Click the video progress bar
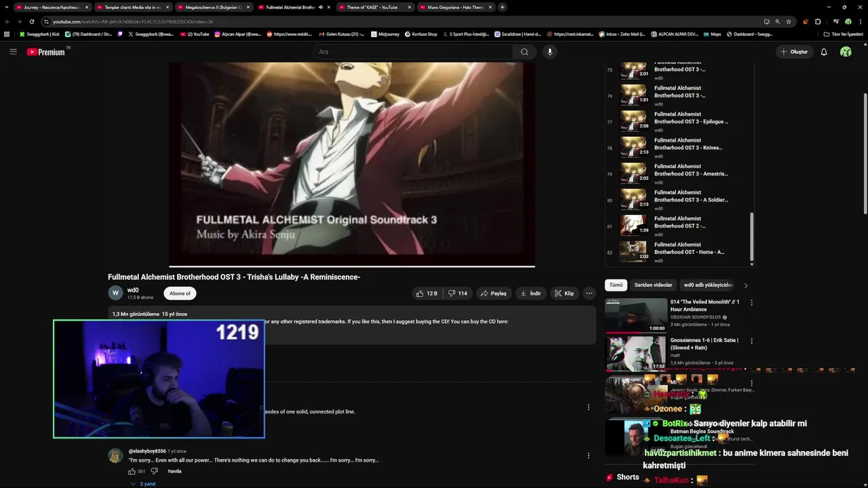Screen dimensions: 868x488 352,266
